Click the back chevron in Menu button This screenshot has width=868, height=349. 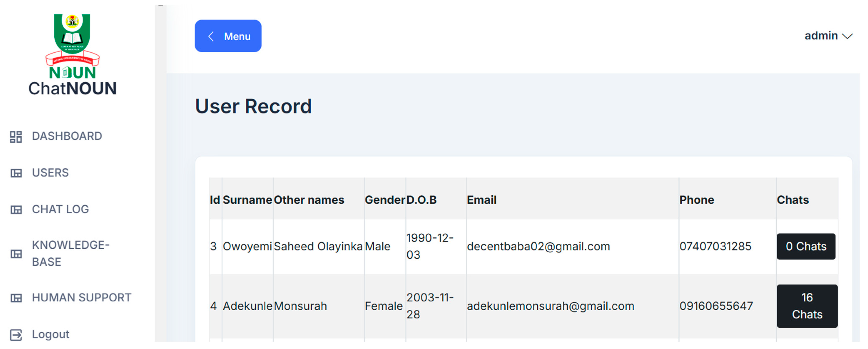[211, 36]
